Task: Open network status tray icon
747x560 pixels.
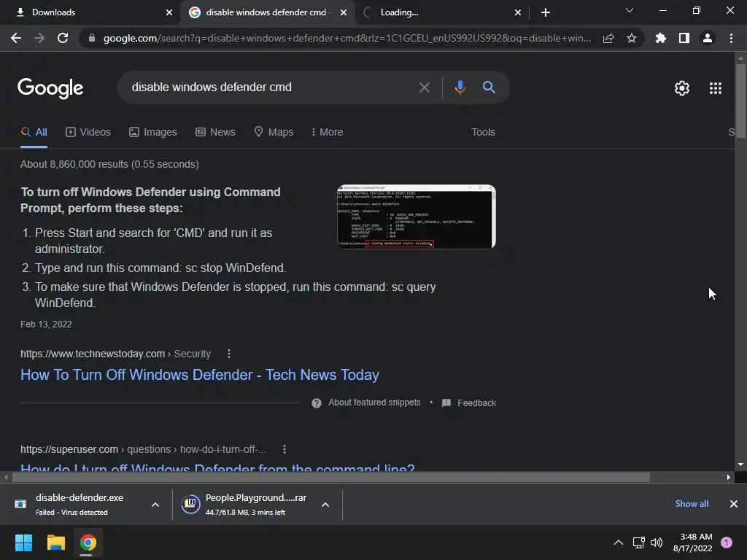Action: pos(638,542)
